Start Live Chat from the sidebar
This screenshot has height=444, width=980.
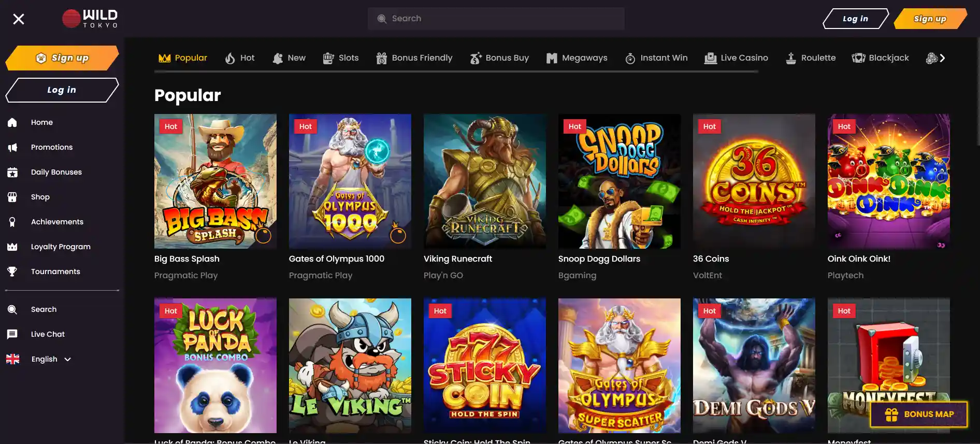(47, 334)
